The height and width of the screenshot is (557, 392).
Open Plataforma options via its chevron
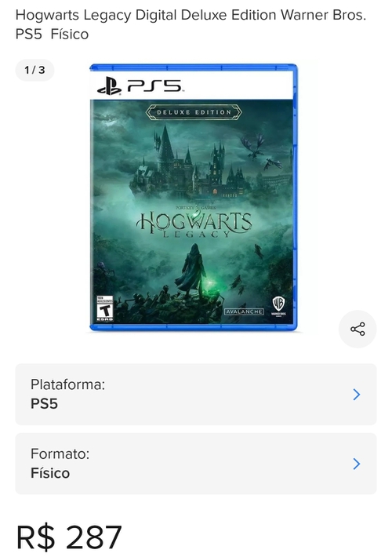(x=357, y=395)
